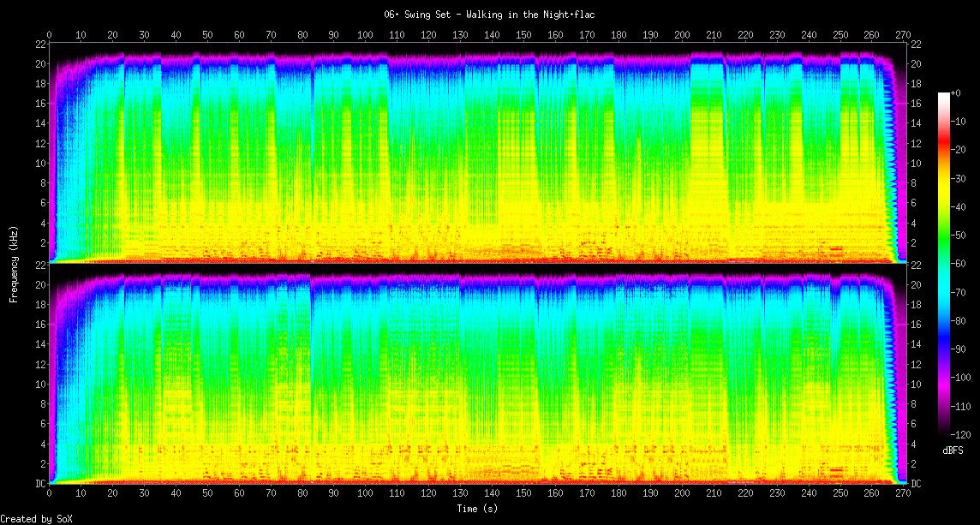This screenshot has height=525, width=980.
Task: Click the right-side 22 kHz label of the top channel
Action: 916,45
